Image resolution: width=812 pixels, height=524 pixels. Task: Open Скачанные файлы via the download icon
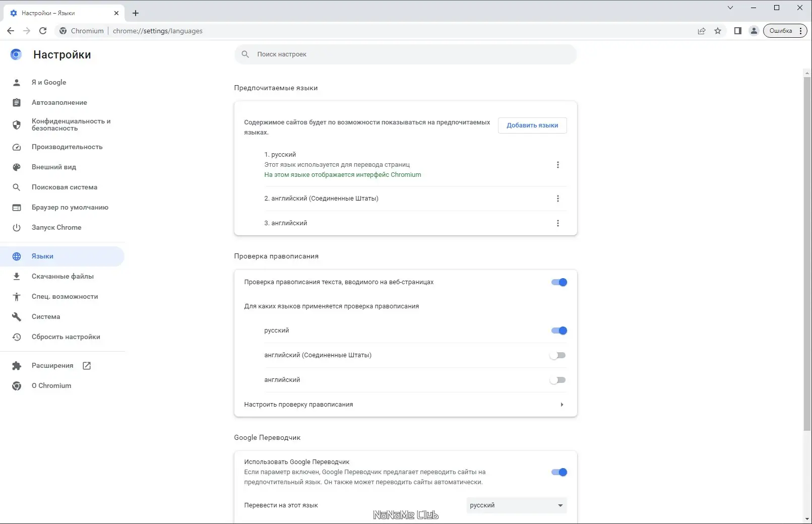click(17, 276)
